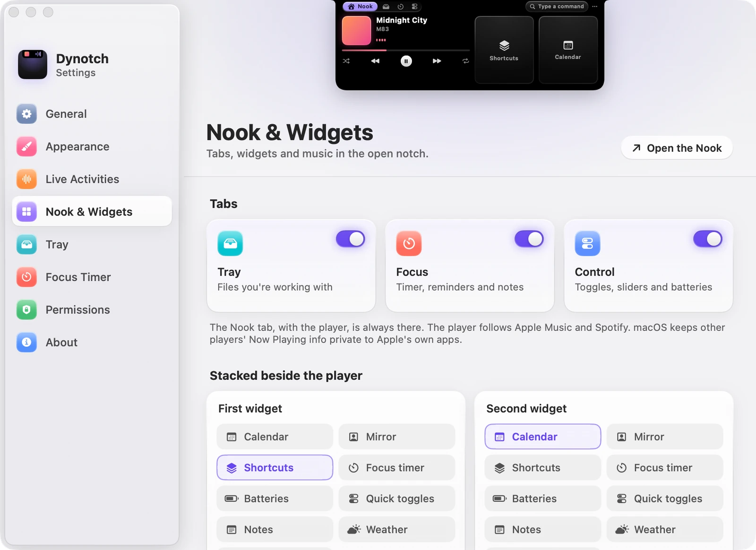Select Nook & Widgets in the sidebar
This screenshot has height=550, width=756.
coord(92,212)
